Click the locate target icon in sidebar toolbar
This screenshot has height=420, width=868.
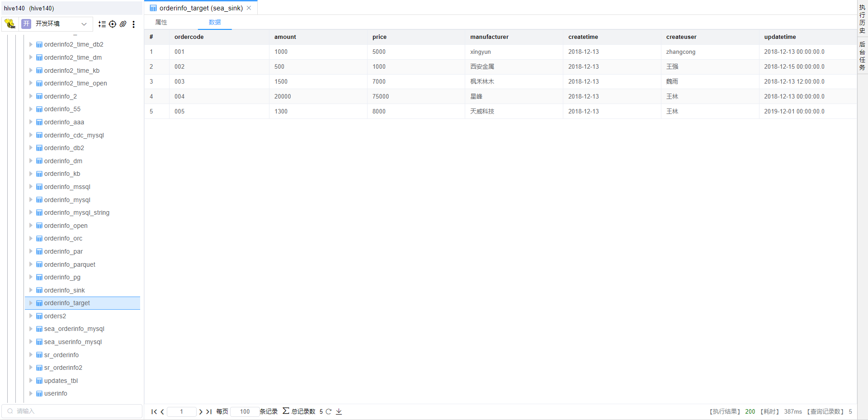[x=113, y=24]
